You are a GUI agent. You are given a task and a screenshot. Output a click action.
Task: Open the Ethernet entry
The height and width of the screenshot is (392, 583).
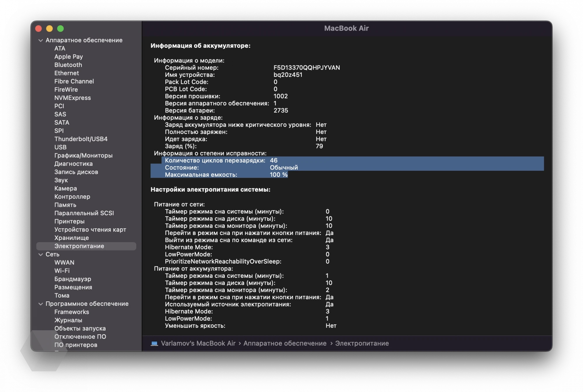[x=66, y=73]
